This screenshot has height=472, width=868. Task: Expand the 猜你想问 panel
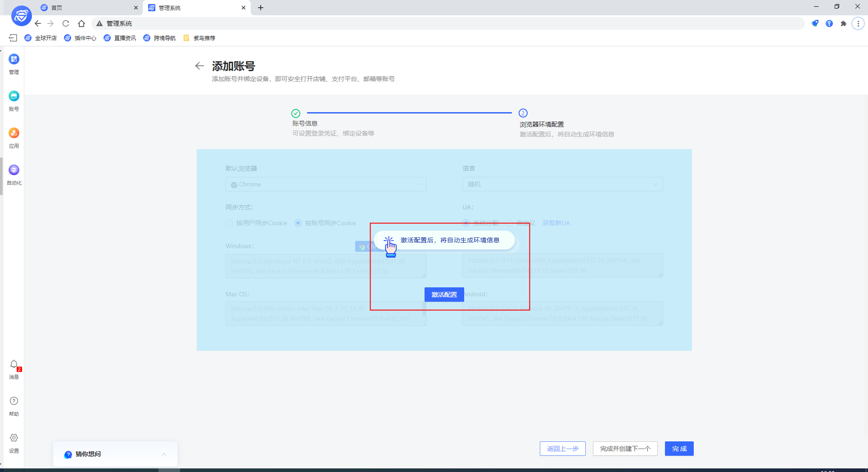pyautogui.click(x=164, y=454)
